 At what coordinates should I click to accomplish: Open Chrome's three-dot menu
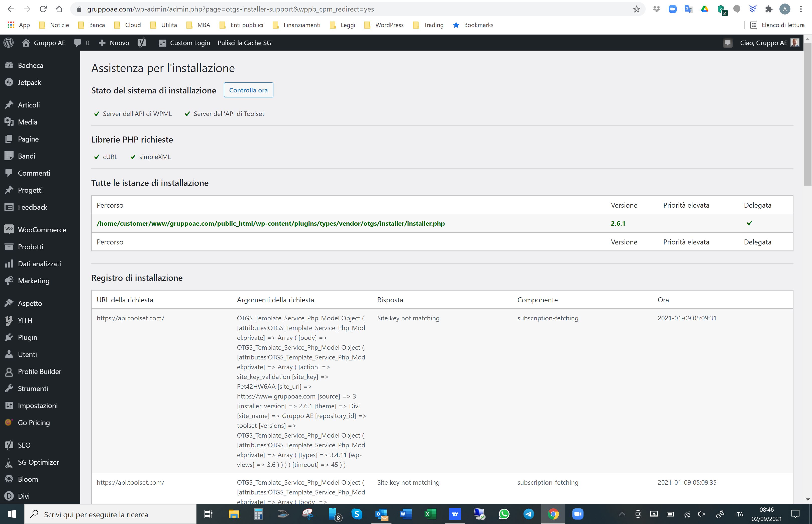(x=801, y=9)
